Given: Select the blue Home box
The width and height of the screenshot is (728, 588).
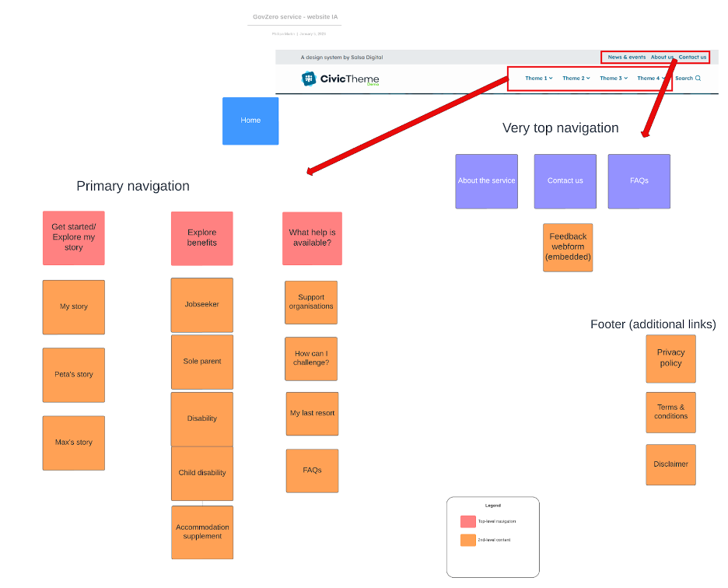Looking at the screenshot, I should click(x=250, y=121).
